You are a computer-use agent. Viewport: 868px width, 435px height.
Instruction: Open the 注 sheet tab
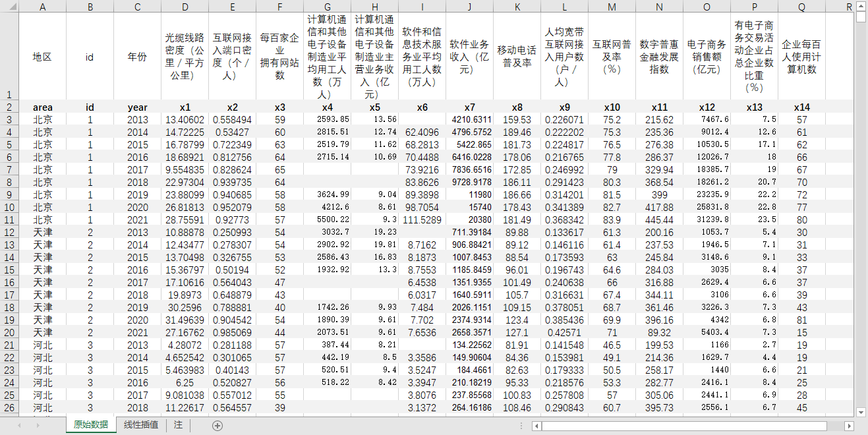tap(178, 425)
